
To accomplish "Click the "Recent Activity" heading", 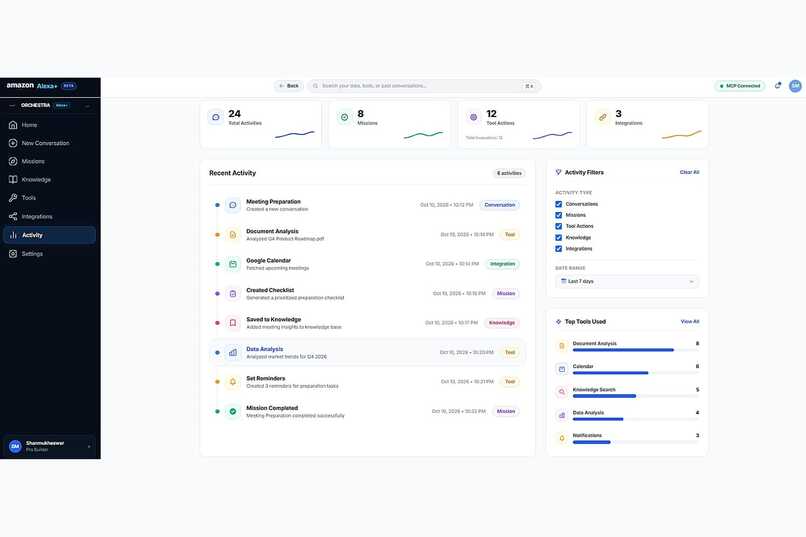I will 232,173.
